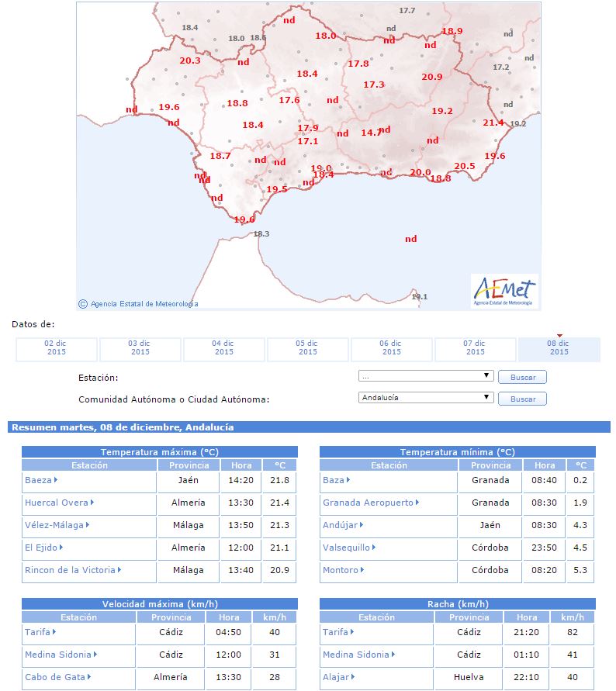
Task: Click the arrow icon after Cabo de Gata
Action: click(x=90, y=677)
